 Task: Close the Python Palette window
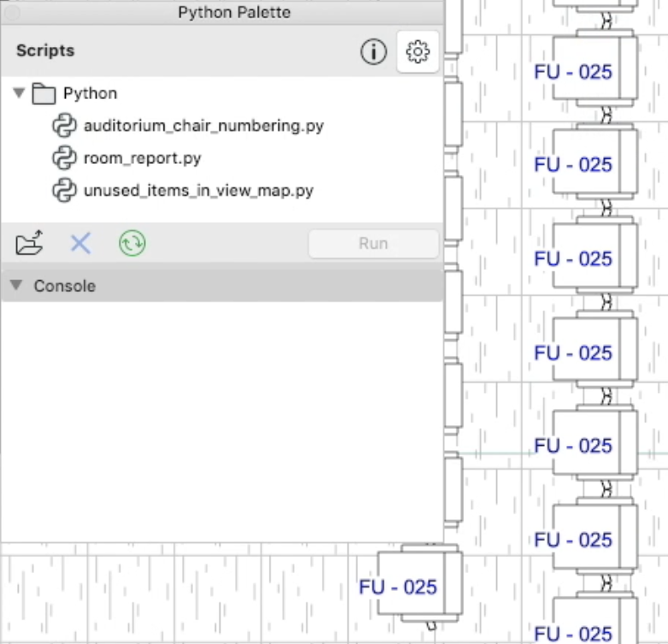click(x=11, y=12)
